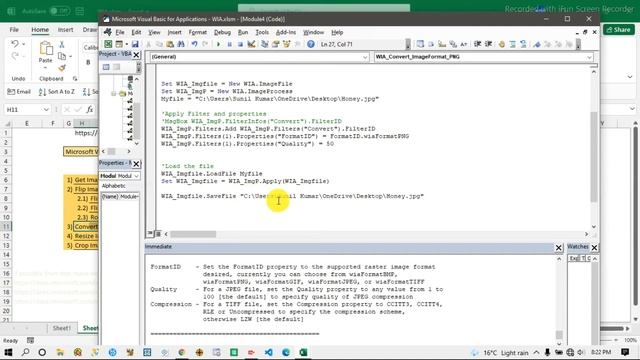Click the List Properties/Methods edit toolbar icon
The width and height of the screenshot is (640, 360).
coord(420,44)
